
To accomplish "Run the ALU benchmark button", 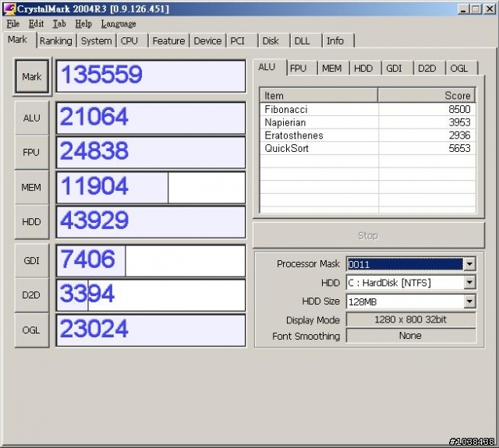I will (32, 118).
